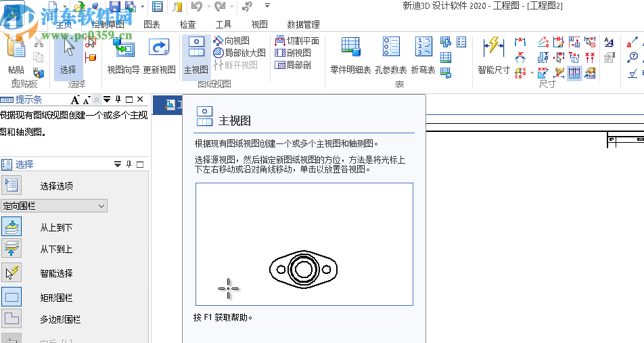Click the angular dimension icon below distance-between
The height and width of the screenshot is (343, 644).
[x=520, y=57]
